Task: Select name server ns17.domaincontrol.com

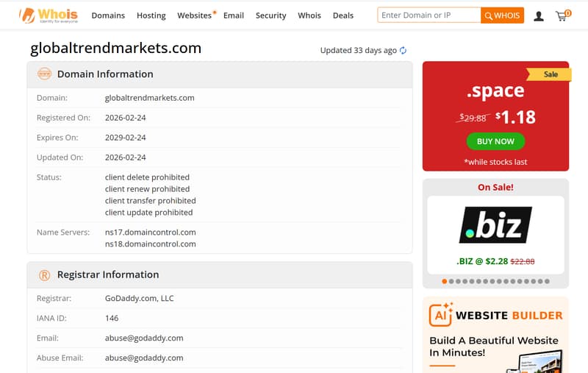Action: tap(151, 232)
